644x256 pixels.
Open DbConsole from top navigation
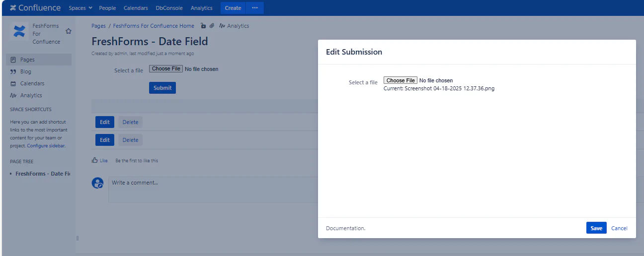(169, 8)
